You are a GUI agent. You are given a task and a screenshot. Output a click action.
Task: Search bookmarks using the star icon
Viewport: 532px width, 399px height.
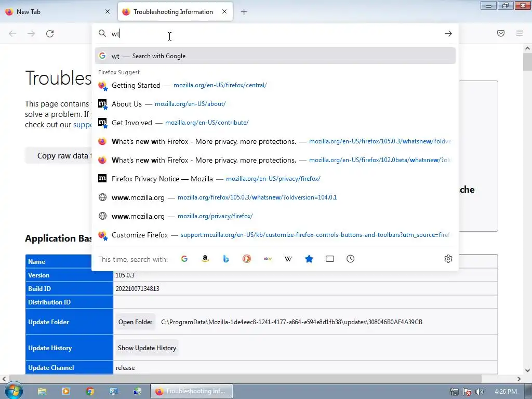pos(309,259)
